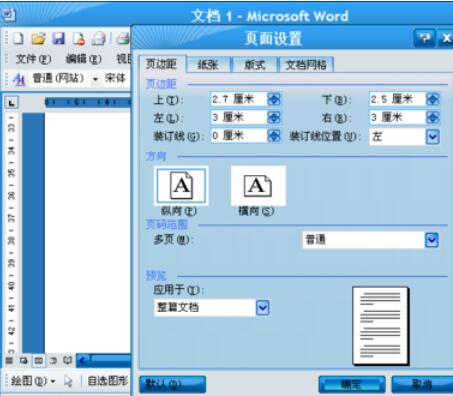Open the 文件 File menu
Screen dimensions: 453x396
pos(33,59)
